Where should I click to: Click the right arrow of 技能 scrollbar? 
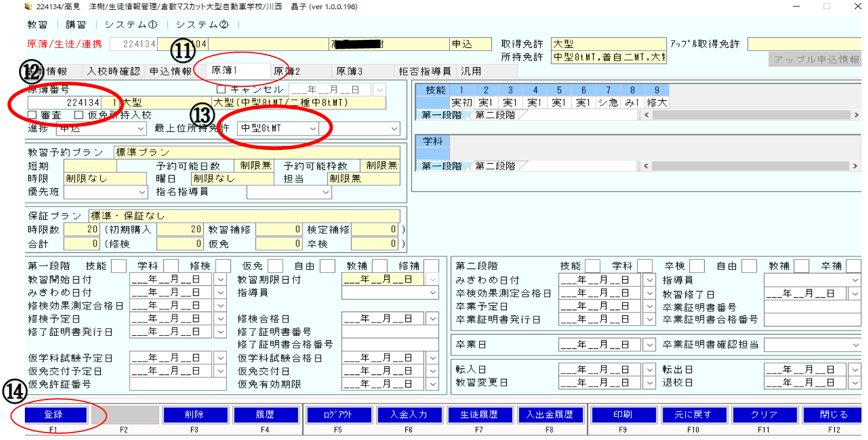pos(856,115)
